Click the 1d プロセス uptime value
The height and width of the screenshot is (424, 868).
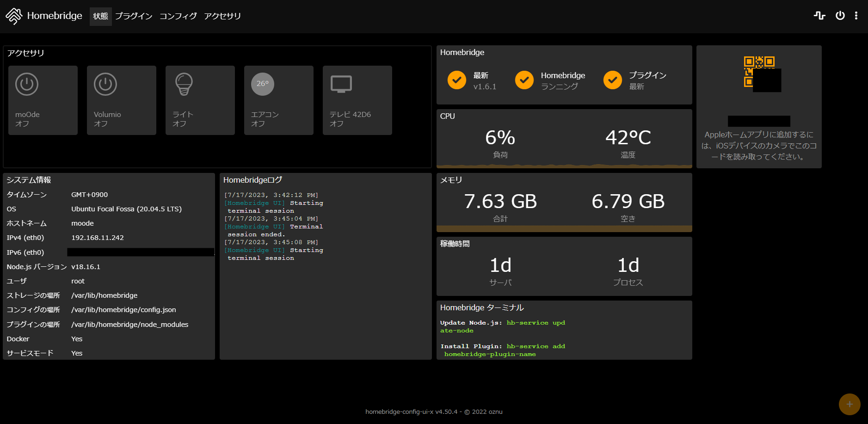point(628,265)
